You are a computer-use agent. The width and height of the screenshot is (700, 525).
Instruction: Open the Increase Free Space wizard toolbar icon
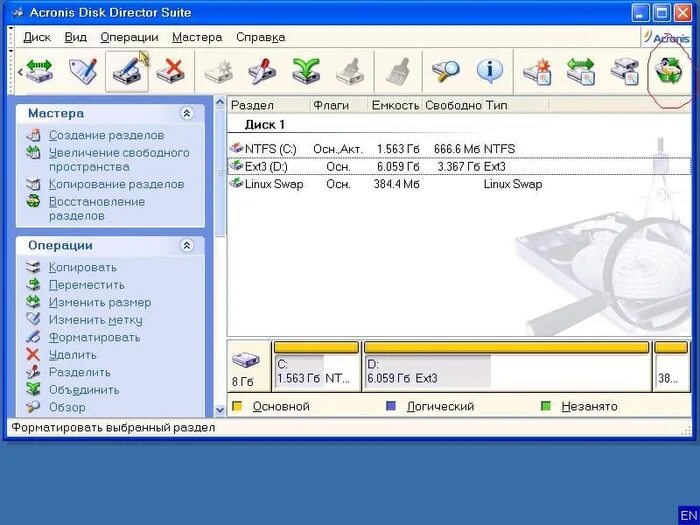tap(581, 71)
